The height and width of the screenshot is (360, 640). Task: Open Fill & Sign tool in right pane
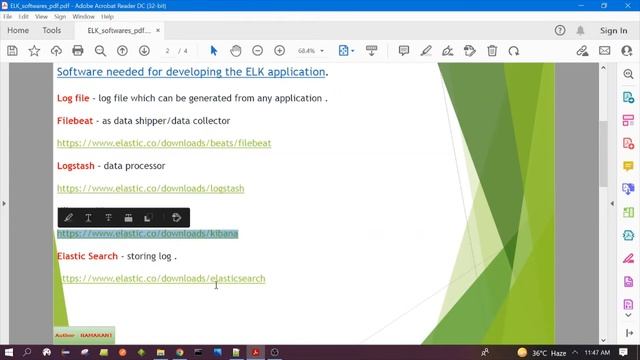click(628, 258)
